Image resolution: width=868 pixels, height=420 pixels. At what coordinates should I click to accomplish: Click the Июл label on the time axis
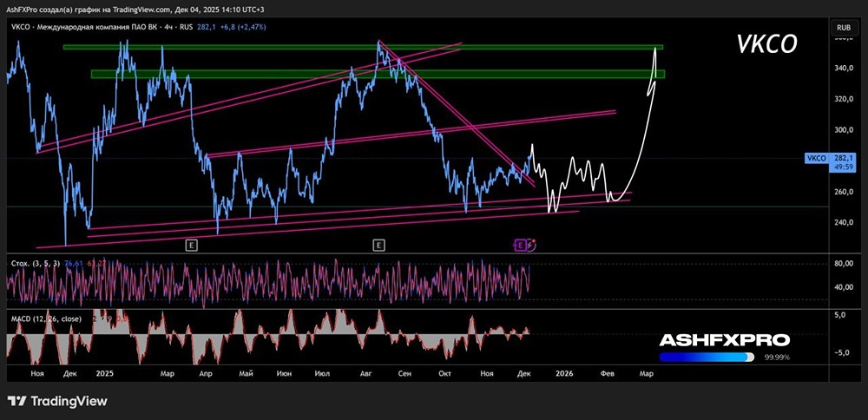coord(321,374)
